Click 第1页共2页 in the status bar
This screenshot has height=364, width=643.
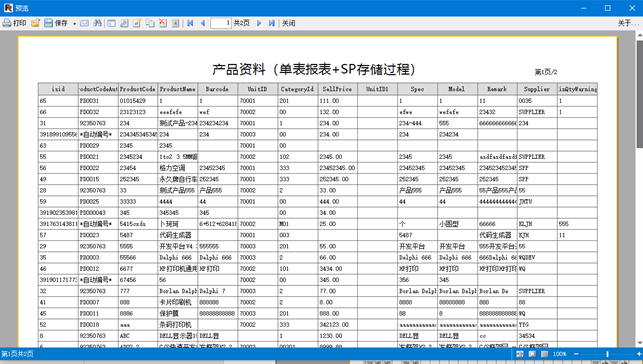pyautogui.click(x=17, y=354)
